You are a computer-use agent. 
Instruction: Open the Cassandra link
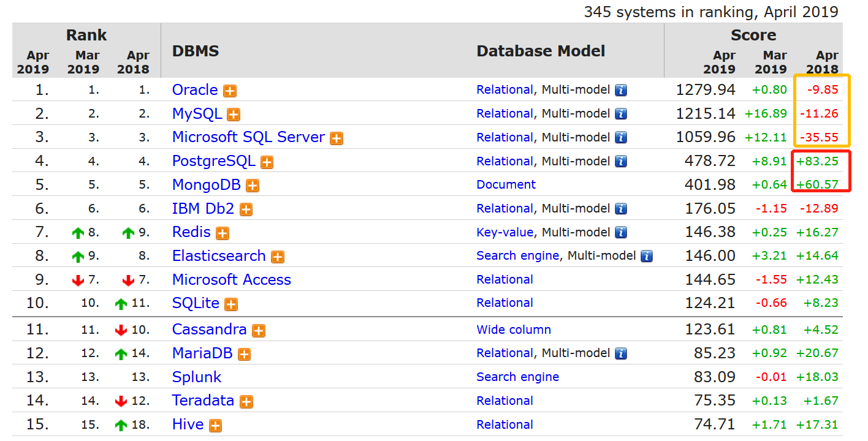[x=210, y=330]
